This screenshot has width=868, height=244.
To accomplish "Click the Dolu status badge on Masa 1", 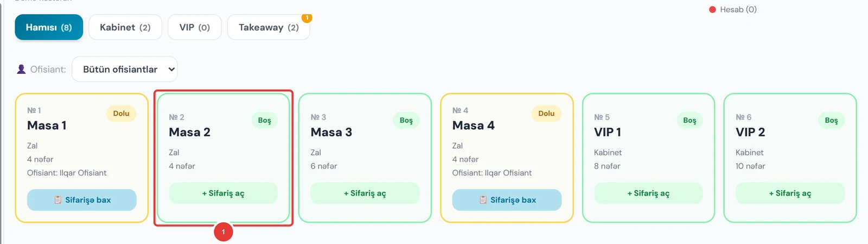I will 121,114.
